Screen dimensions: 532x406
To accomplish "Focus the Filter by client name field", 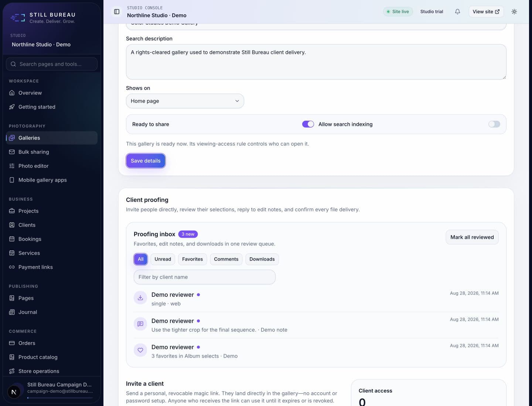I will coord(205,277).
